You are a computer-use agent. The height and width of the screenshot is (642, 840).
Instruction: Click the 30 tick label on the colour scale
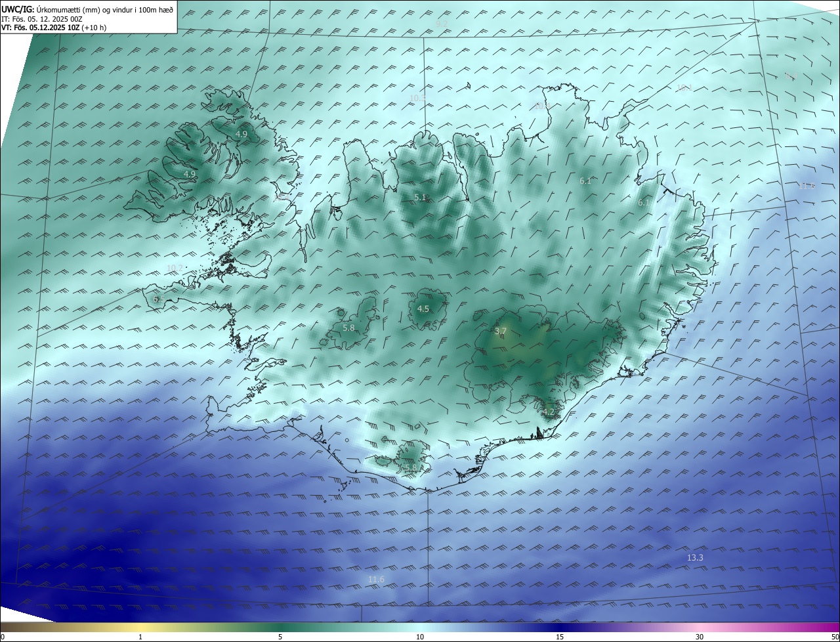(700, 637)
